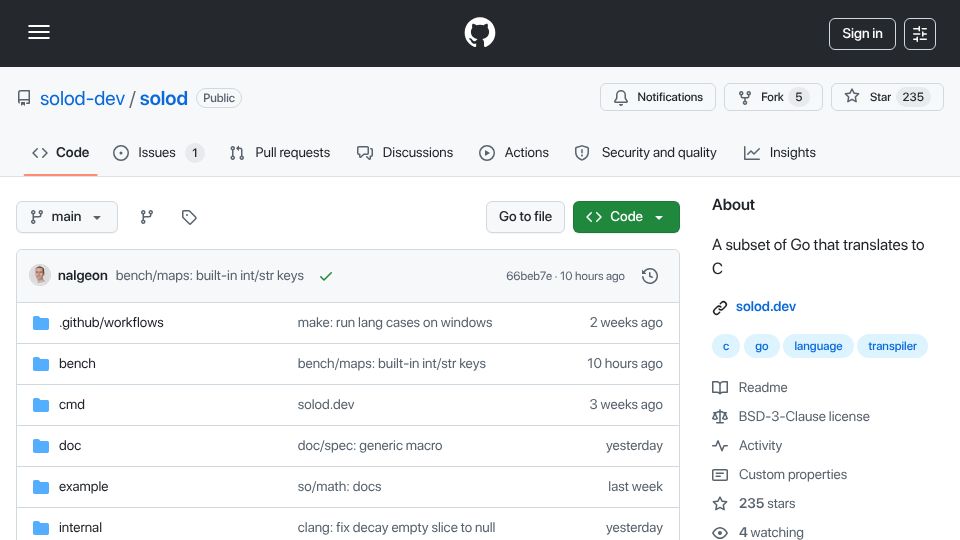Open commit 'so/math: docs'
Image resolution: width=960 pixels, height=540 pixels.
point(339,487)
